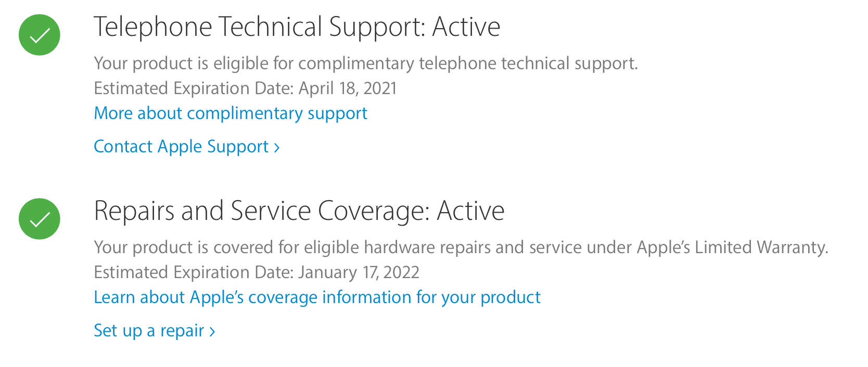Click the chevron after Contact Apple Support
Screen dimensions: 868x367
coord(277,148)
